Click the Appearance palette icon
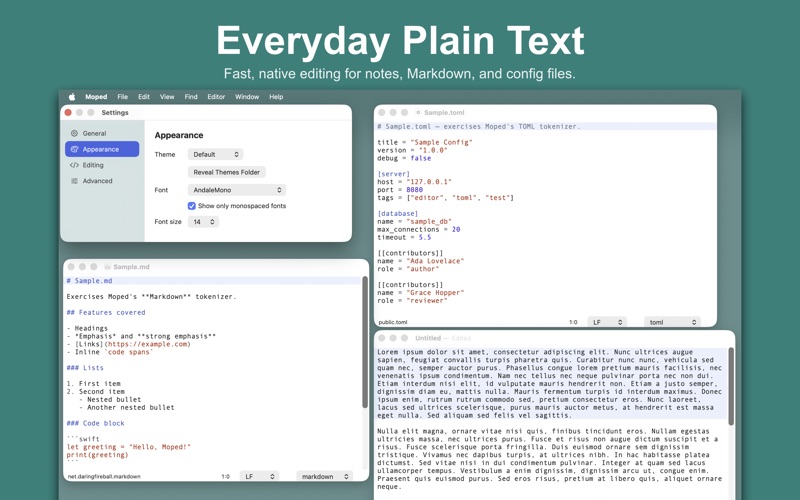The image size is (800, 500). (x=74, y=149)
